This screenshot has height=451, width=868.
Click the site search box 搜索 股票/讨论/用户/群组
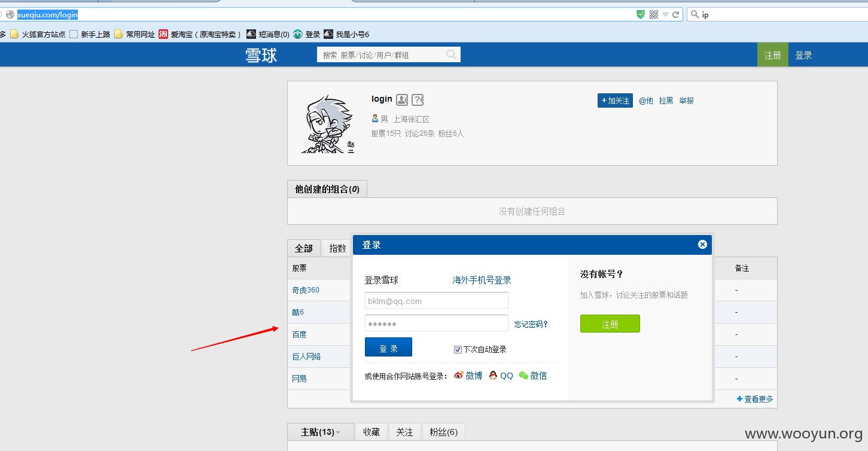click(x=389, y=54)
